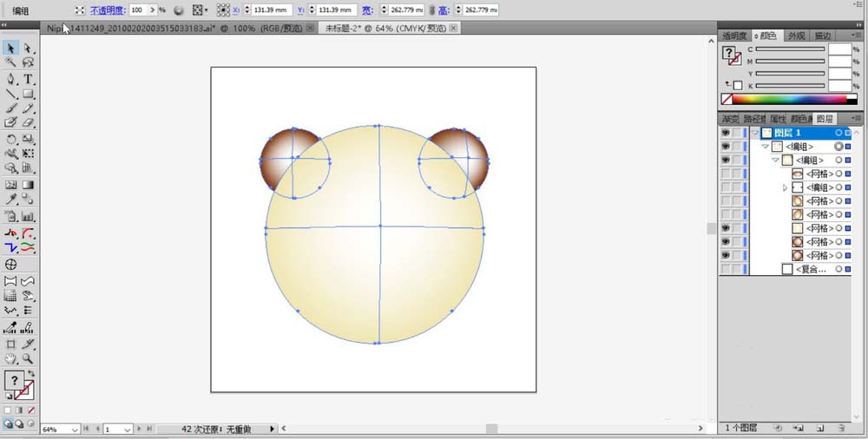Click the C cyan slider track
This screenshot has height=439, width=868.
790,49
